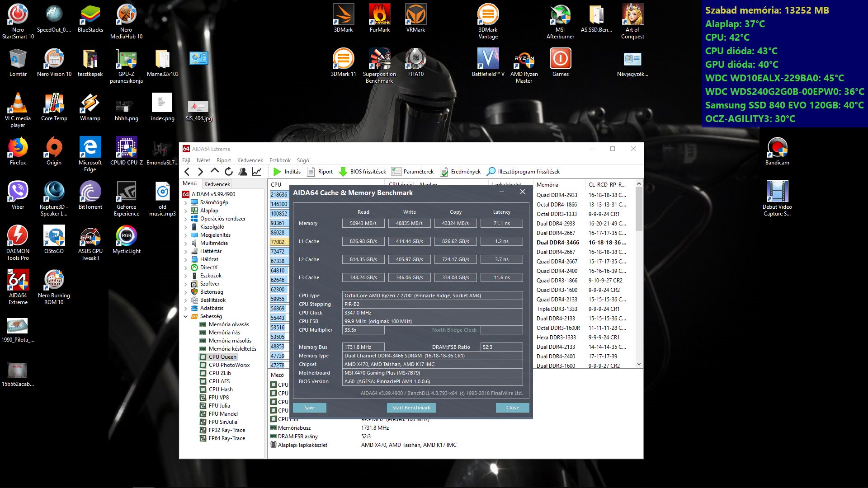Image resolution: width=868 pixels, height=488 pixels.
Task: Click the 218636 CPU score cell
Action: [279, 195]
